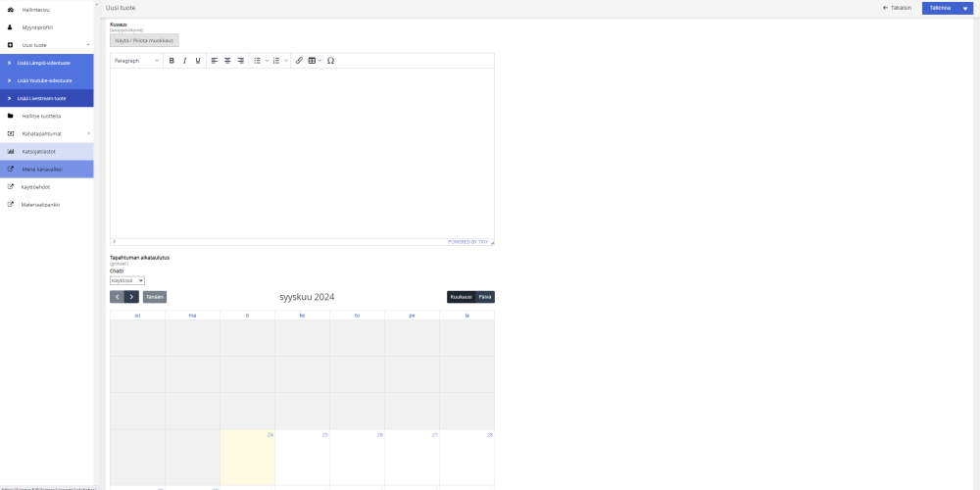Screen dimensions: 980x490
Task: Open the Paragraph style dropdown
Action: click(137, 61)
